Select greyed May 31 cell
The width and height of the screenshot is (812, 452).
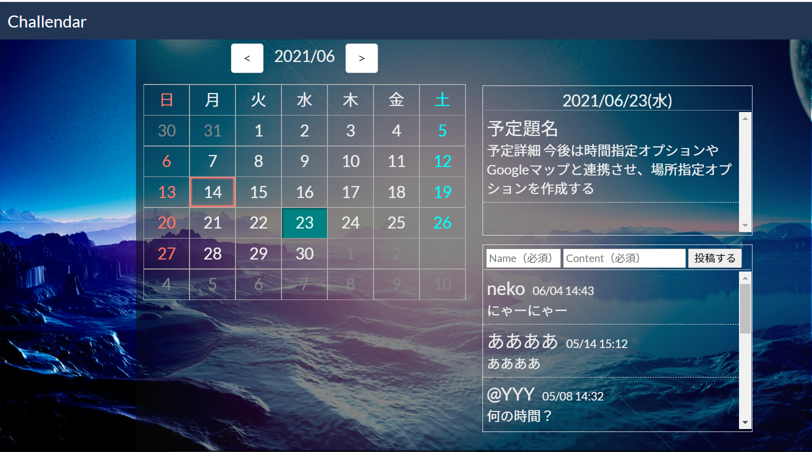click(212, 130)
